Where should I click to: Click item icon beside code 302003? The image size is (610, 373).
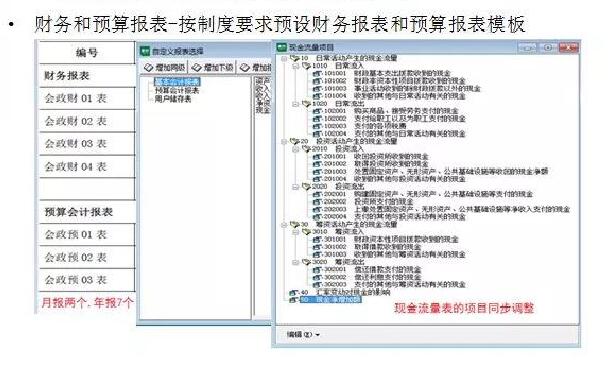[x=317, y=285]
